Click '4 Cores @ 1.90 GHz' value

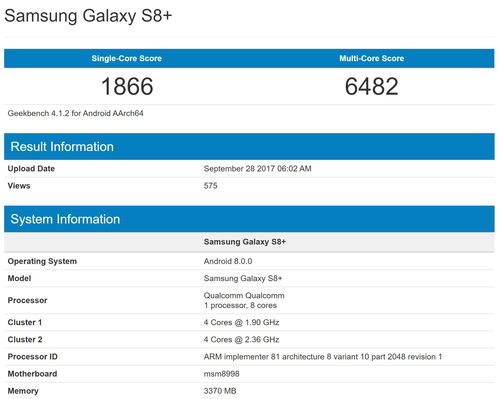[241, 322]
